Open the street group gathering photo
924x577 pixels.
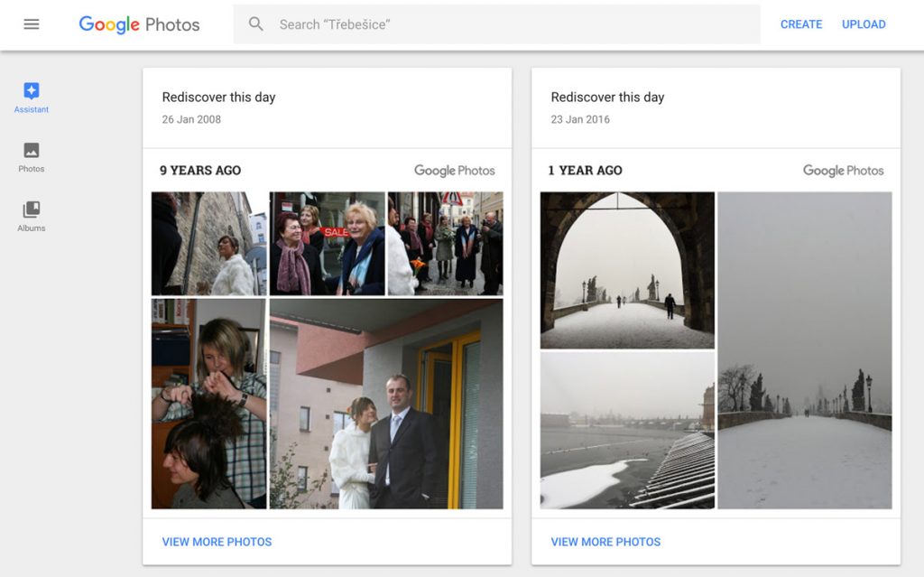[x=445, y=243]
